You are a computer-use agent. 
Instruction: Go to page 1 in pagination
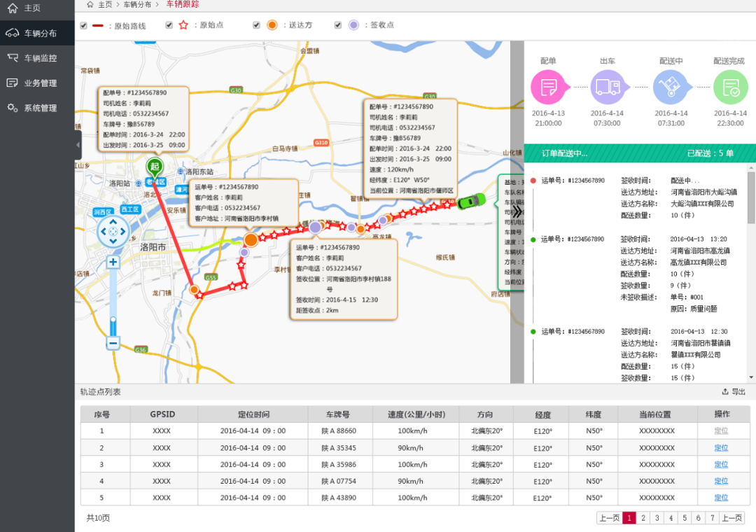629,517
